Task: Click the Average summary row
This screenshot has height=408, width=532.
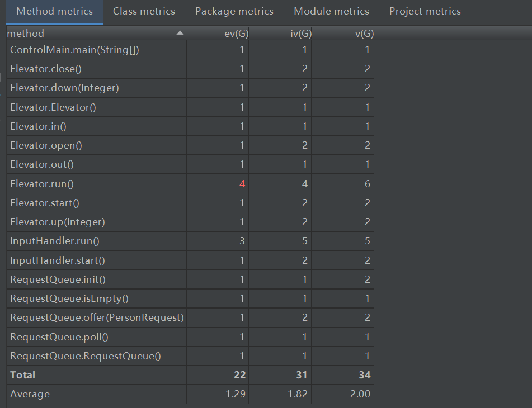Action: point(30,394)
